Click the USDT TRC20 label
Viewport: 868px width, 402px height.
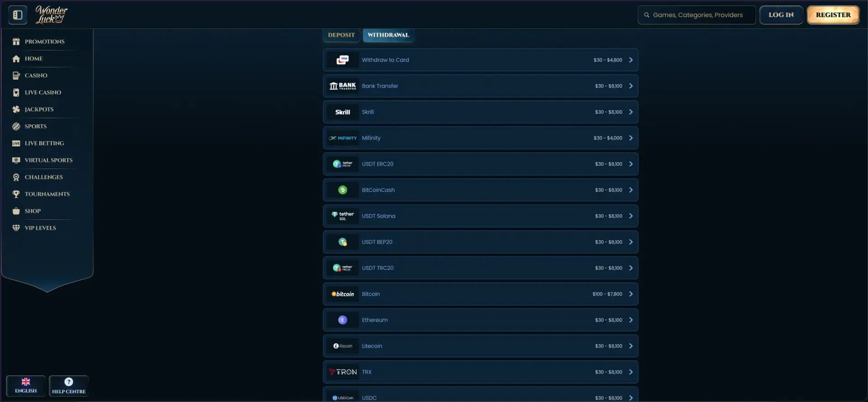click(x=377, y=268)
